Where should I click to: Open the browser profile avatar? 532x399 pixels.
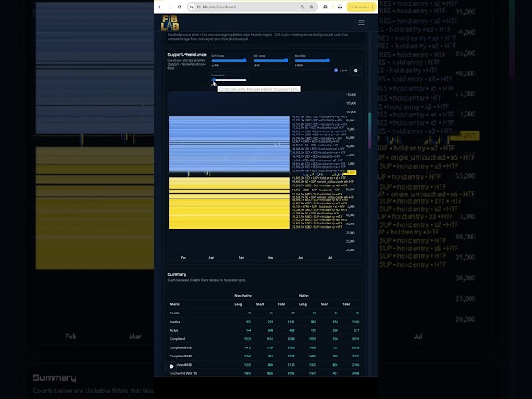click(340, 7)
